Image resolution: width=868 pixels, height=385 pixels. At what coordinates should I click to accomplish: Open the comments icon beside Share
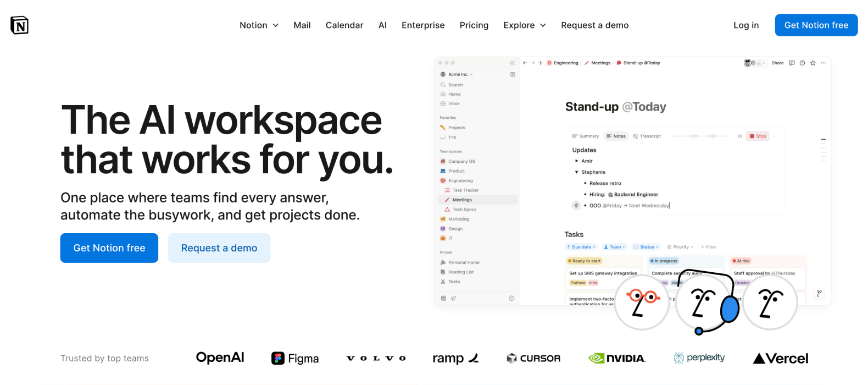coord(792,63)
